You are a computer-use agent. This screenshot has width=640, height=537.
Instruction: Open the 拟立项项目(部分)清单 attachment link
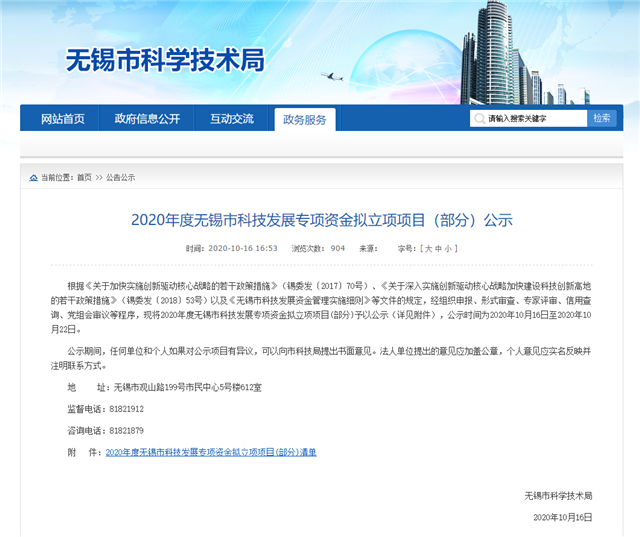210,452
